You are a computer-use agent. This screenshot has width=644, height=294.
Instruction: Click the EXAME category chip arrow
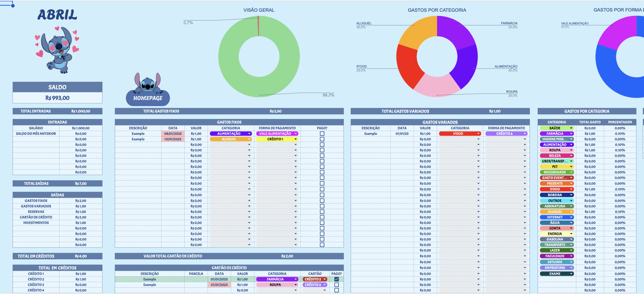[x=571, y=274]
